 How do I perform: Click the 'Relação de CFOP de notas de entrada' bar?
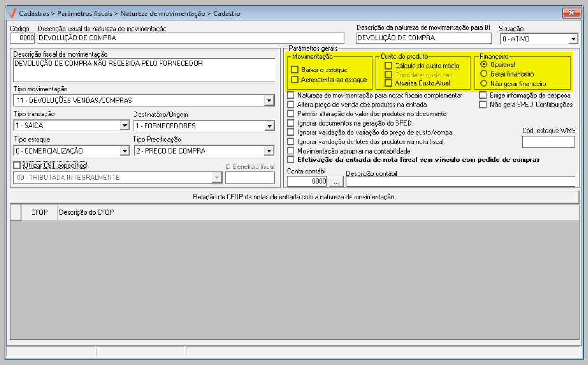click(x=294, y=197)
